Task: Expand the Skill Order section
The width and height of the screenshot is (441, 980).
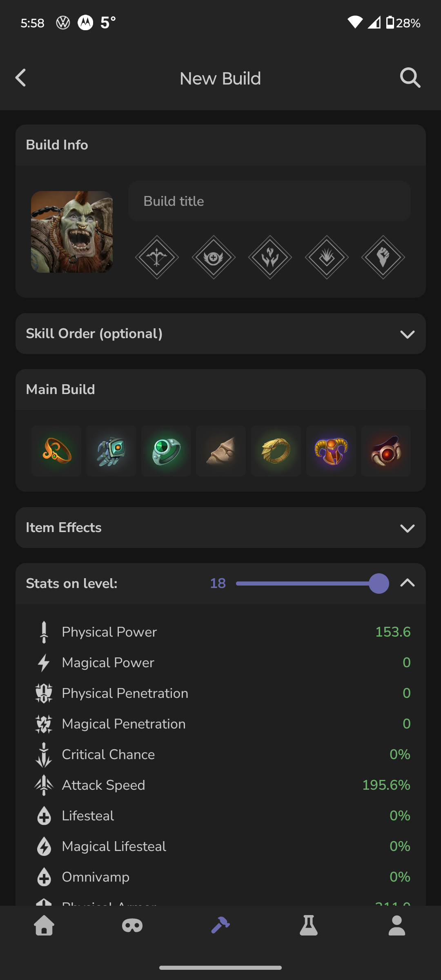Action: click(407, 334)
